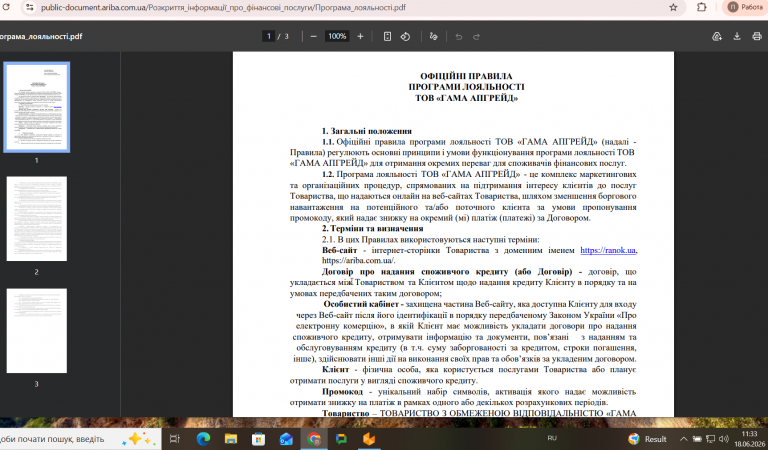Save the PDF to Google Drive
The height and width of the screenshot is (450, 768).
point(717,36)
